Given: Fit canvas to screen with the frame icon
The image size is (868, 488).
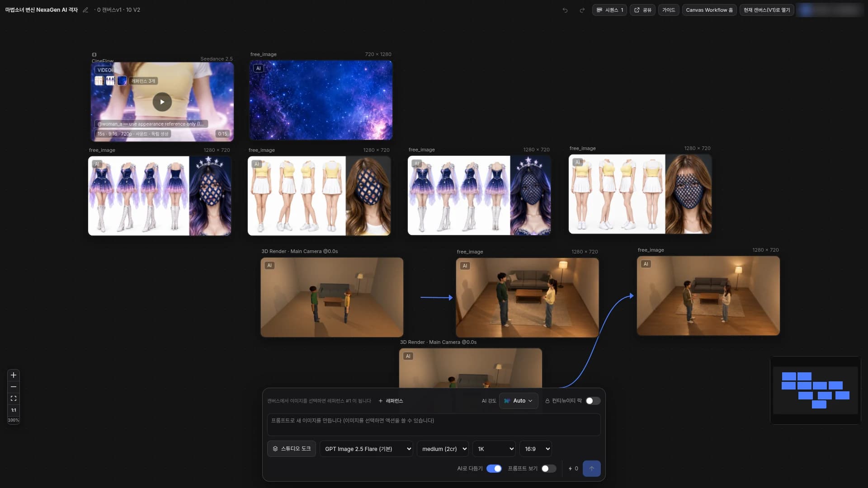Looking at the screenshot, I should coord(14,399).
